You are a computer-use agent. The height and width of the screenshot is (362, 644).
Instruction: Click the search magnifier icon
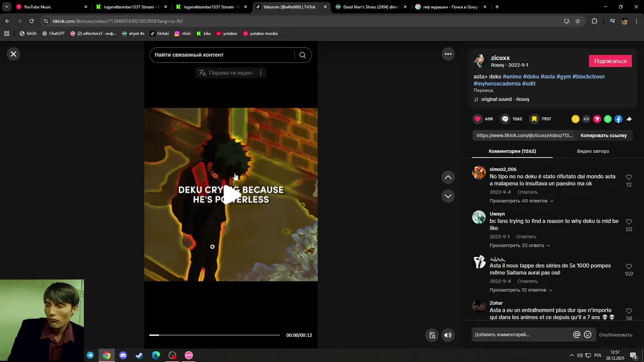(x=302, y=55)
